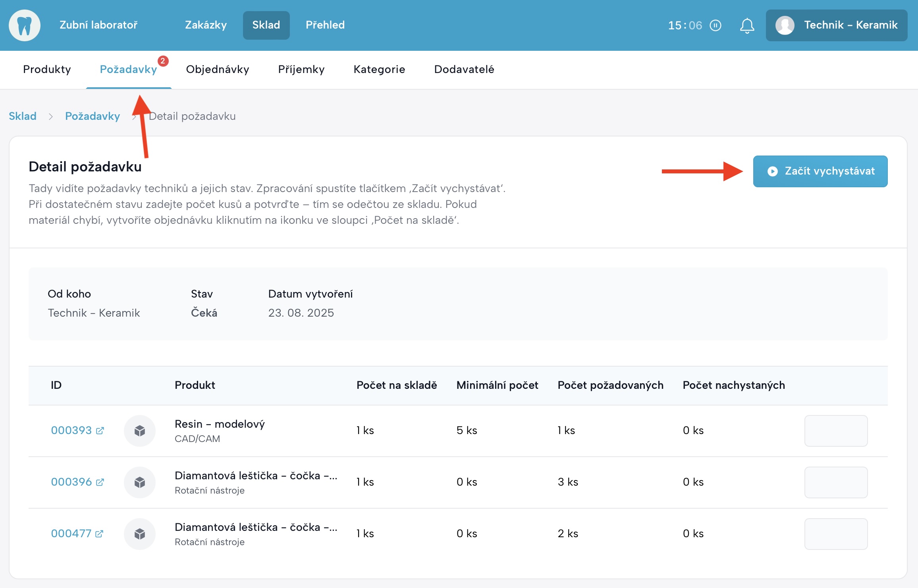The height and width of the screenshot is (588, 918).
Task: Click the tooth logo icon
Action: [x=25, y=25]
